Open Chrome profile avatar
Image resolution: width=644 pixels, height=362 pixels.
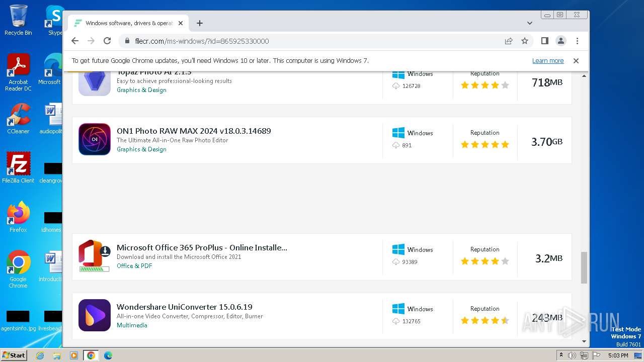561,41
